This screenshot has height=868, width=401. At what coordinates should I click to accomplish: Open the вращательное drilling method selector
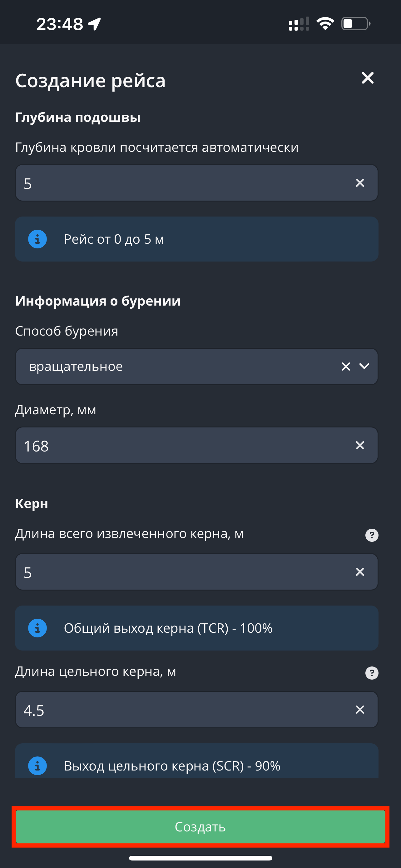pos(175,366)
